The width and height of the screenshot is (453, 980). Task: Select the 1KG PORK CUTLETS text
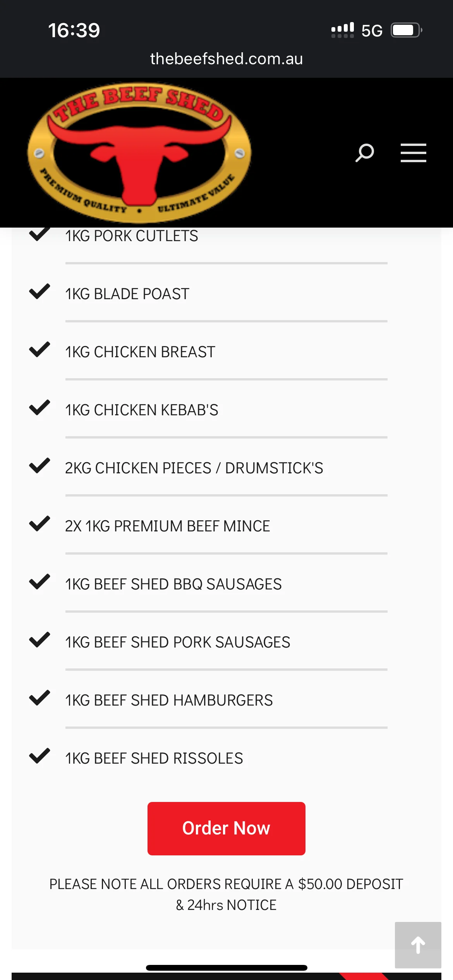[132, 236]
